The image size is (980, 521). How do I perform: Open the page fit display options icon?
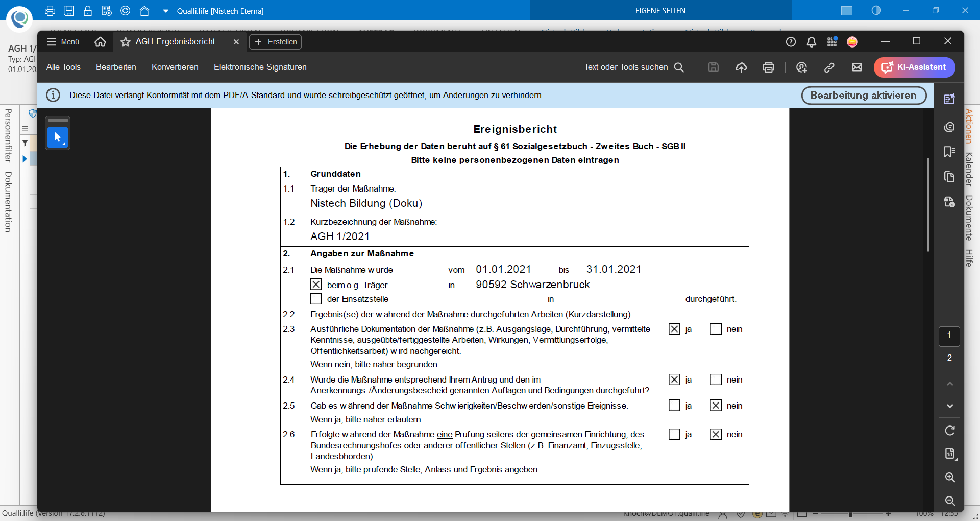coord(950,454)
